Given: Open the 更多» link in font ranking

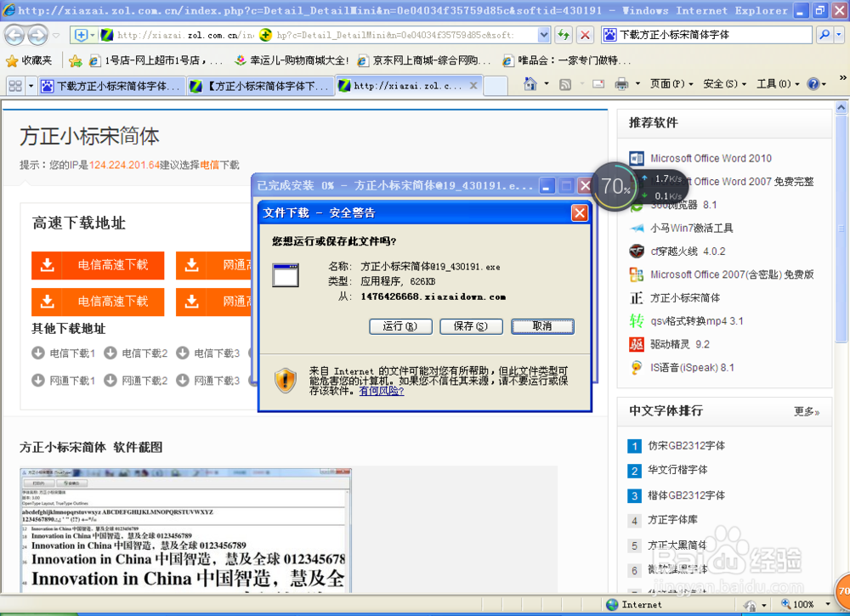Looking at the screenshot, I should pos(807,412).
